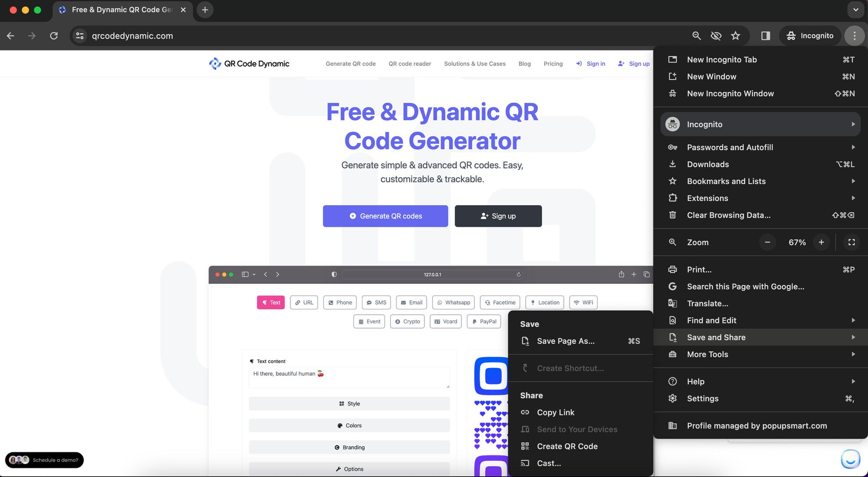Viewport: 868px width, 477px height.
Task: Click the Location tab in QR editor
Action: pyautogui.click(x=544, y=302)
